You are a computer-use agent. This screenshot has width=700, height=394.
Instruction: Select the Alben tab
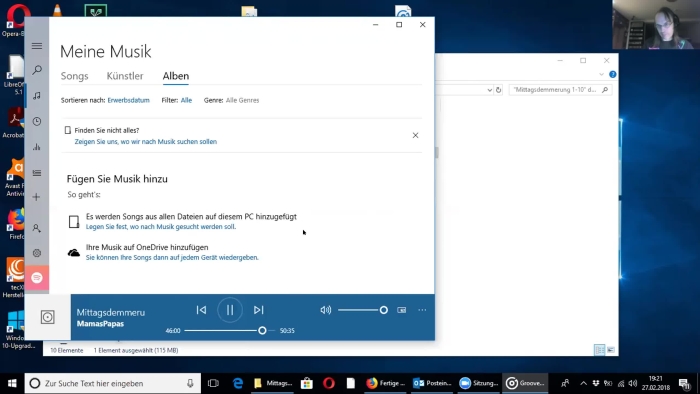tap(176, 76)
